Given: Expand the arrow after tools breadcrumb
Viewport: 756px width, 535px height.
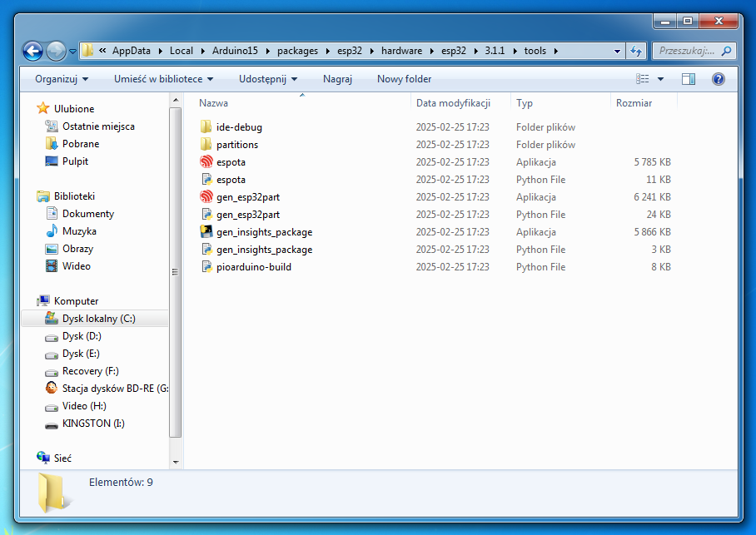Looking at the screenshot, I should tap(556, 51).
